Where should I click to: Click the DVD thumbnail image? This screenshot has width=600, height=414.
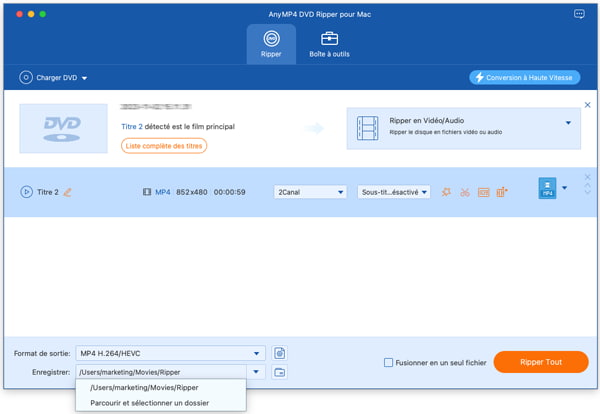pyautogui.click(x=64, y=129)
